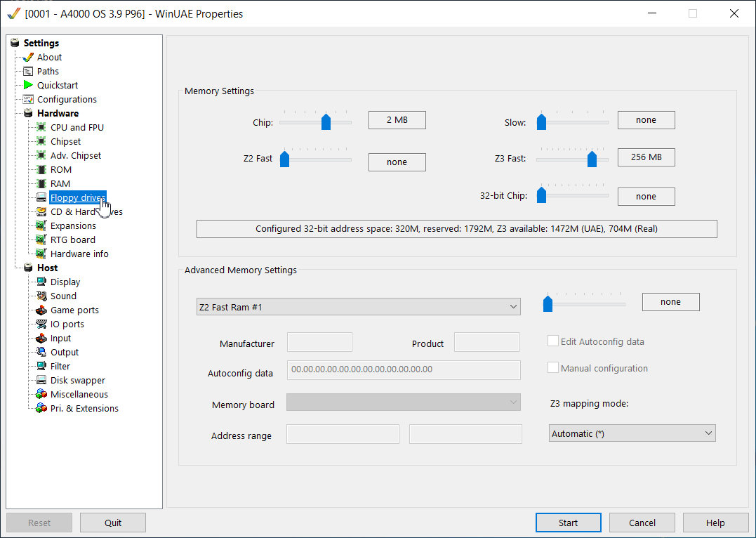The height and width of the screenshot is (538, 756).
Task: Click the Settings root icon in tree
Action: coord(15,43)
